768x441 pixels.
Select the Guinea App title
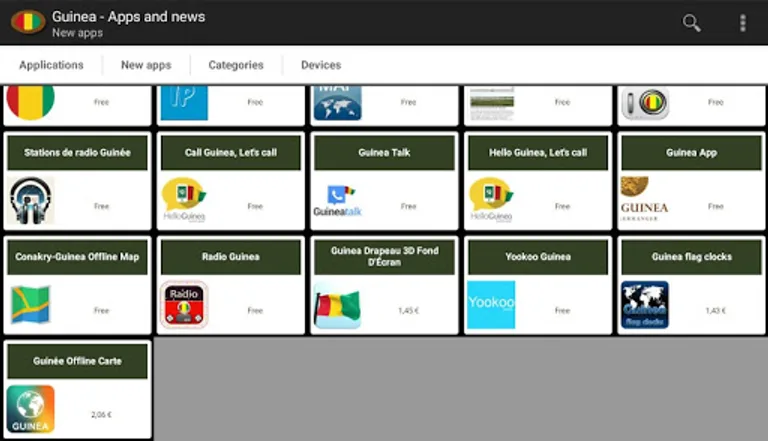pyautogui.click(x=692, y=152)
